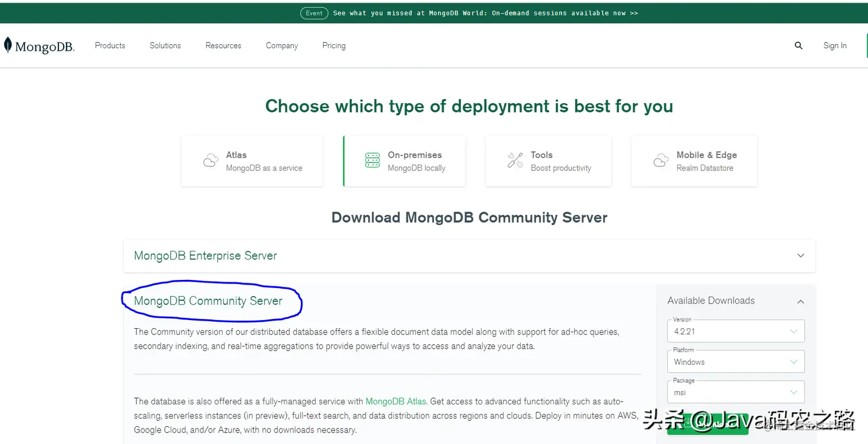Click the MongoDB as a service subtitle
The image size is (868, 444).
pos(264,168)
